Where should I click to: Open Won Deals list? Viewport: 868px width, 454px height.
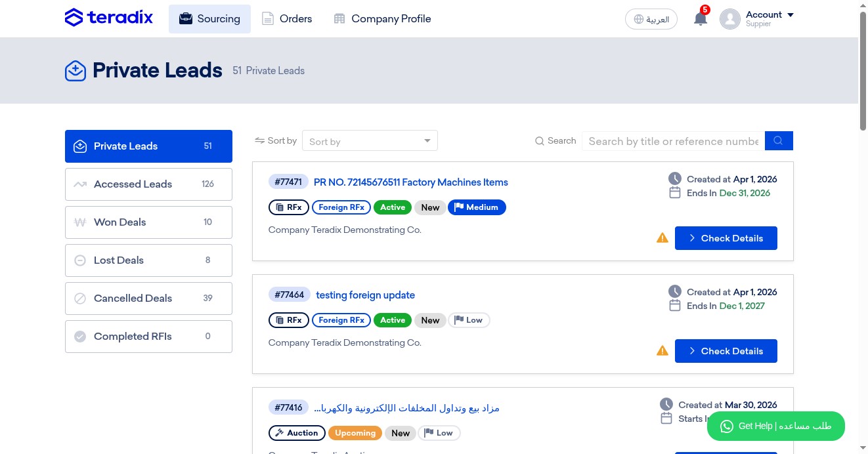tap(148, 222)
